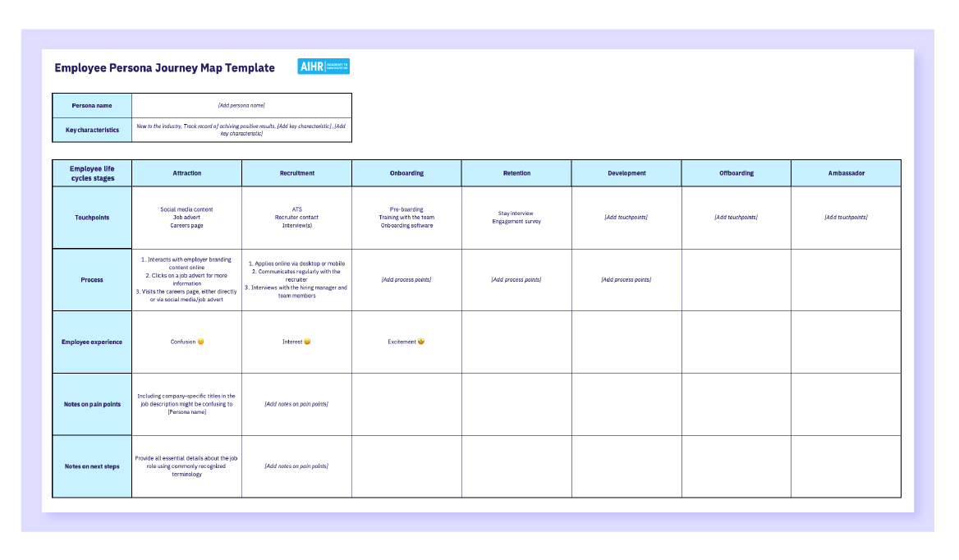Select the 'Interacts with employer branding' process cell

186,280
